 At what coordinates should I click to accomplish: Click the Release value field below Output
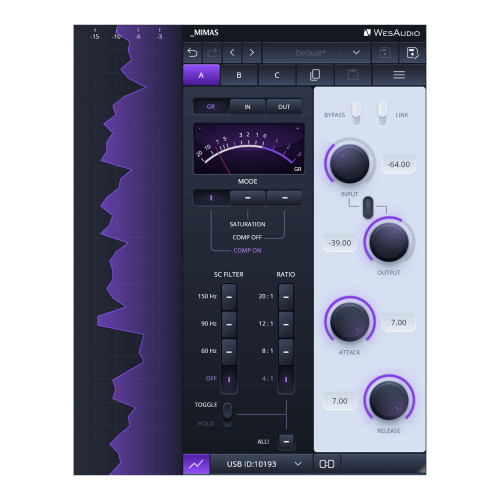point(340,401)
